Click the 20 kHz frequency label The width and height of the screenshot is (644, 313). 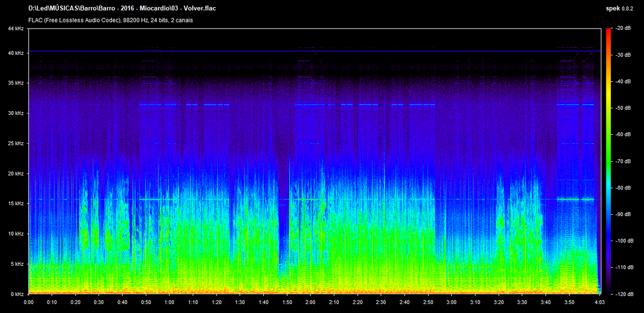[x=15, y=173]
